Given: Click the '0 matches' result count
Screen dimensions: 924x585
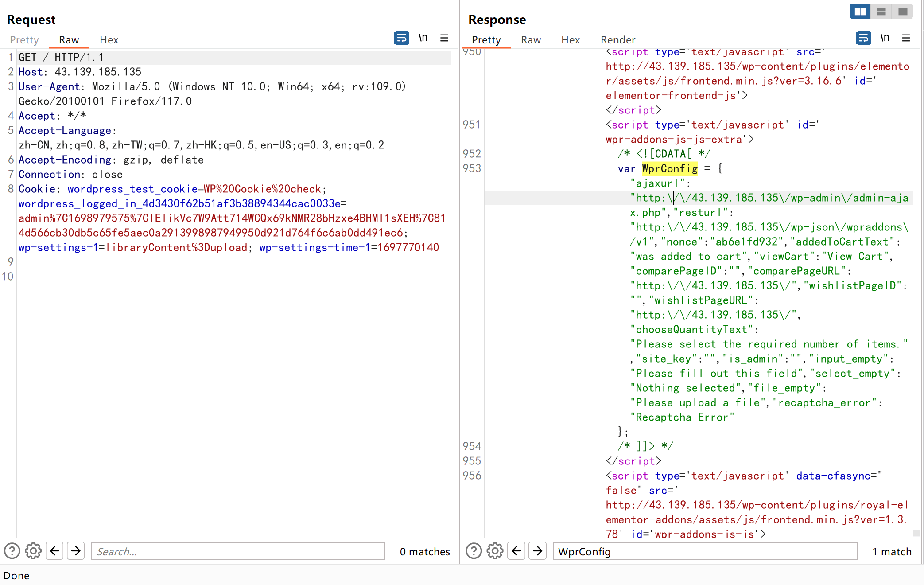Looking at the screenshot, I should (x=425, y=551).
